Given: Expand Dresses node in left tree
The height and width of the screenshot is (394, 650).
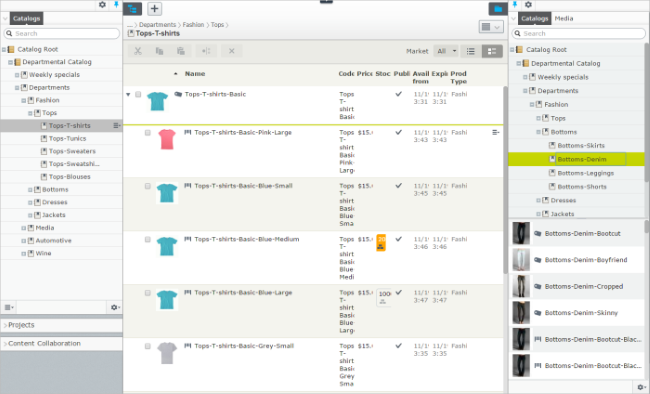Looking at the screenshot, I should coord(30,202).
